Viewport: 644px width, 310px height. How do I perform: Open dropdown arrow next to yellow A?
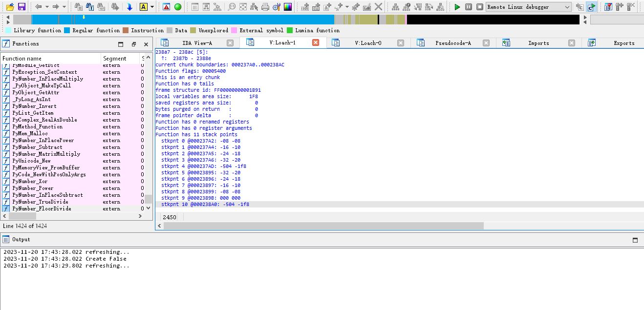click(x=152, y=7)
